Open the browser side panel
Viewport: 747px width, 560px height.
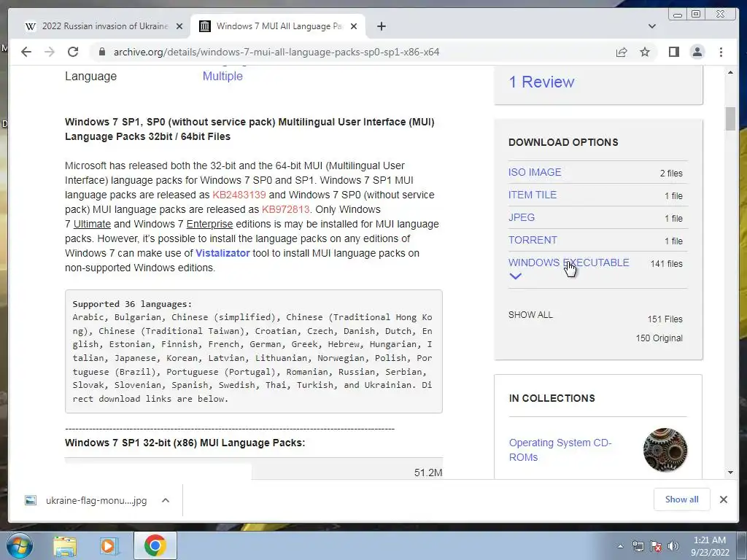[x=673, y=52]
